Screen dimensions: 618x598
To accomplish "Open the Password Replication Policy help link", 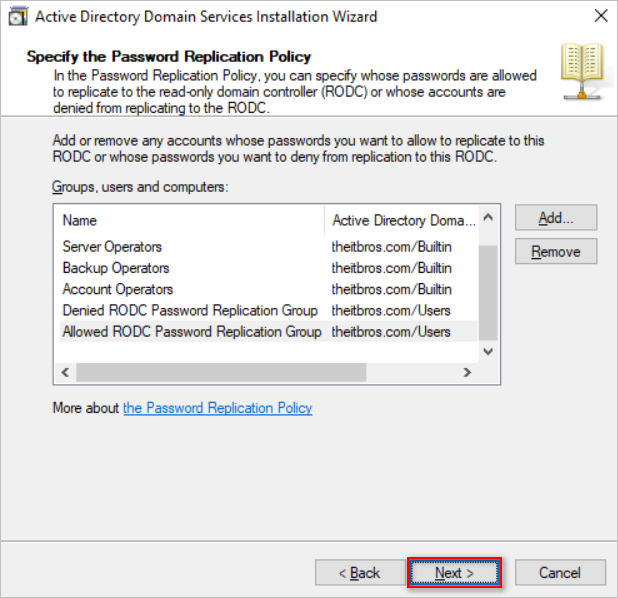I will [x=218, y=408].
